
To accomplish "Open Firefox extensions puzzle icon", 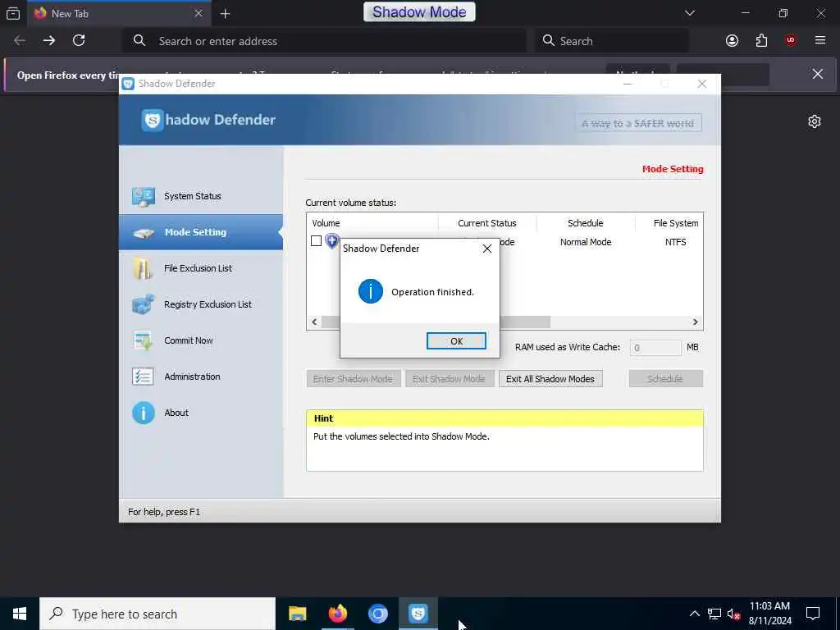I will coord(761,41).
